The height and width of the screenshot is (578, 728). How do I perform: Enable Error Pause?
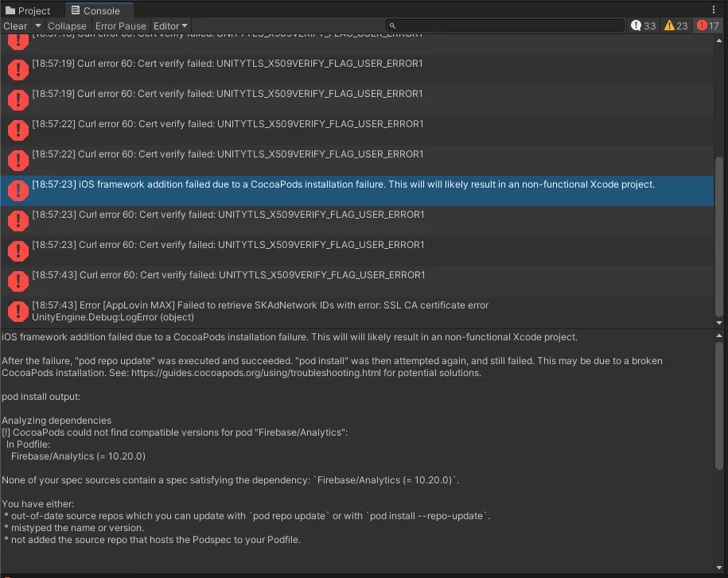point(121,26)
